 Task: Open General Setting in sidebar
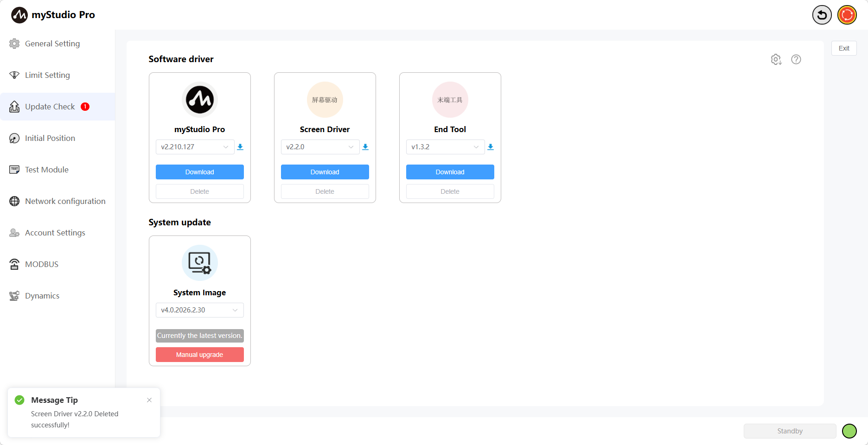(x=52, y=44)
